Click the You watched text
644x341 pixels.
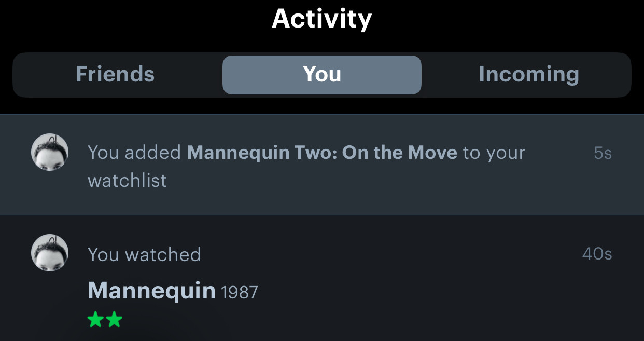pos(144,254)
